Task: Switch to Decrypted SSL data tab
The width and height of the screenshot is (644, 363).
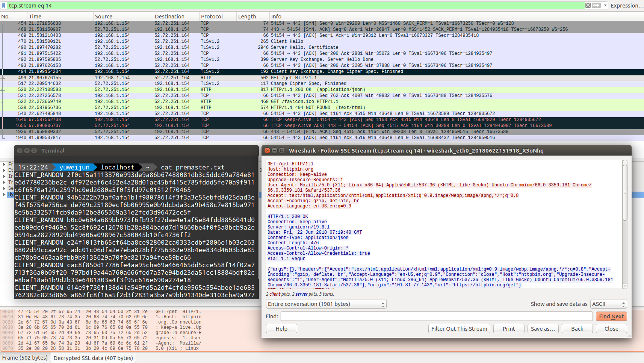Action: click(93, 358)
